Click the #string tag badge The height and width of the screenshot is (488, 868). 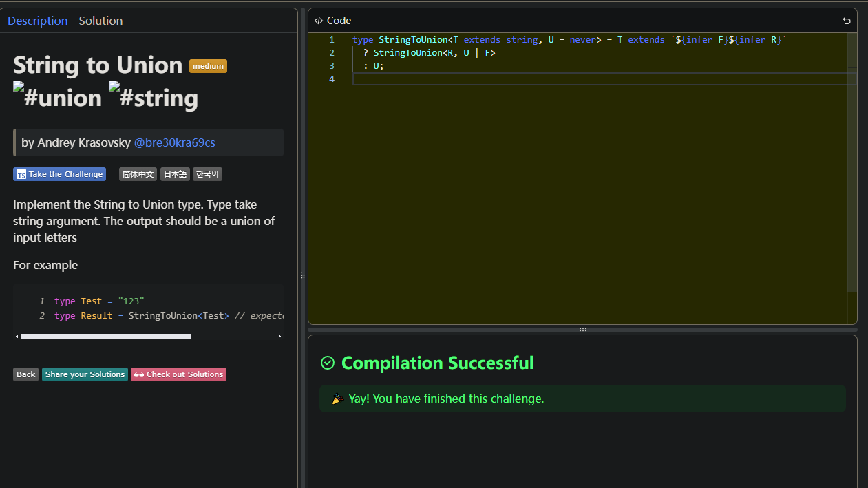153,97
